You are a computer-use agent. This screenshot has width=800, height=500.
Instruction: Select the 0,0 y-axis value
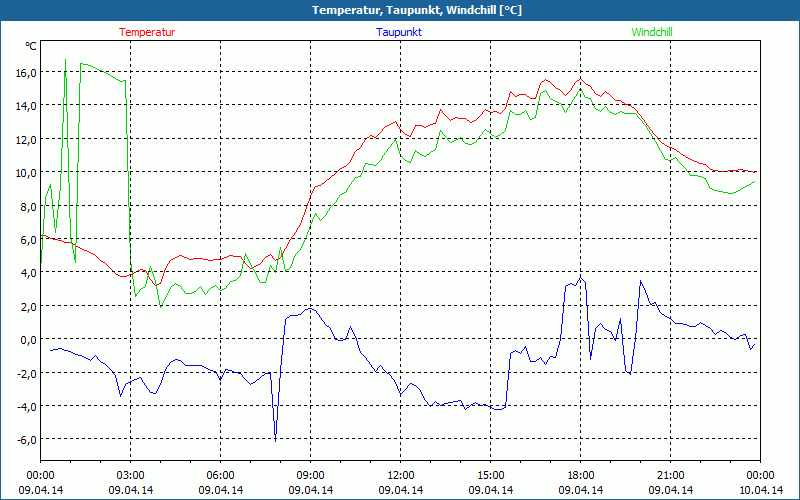(x=29, y=339)
